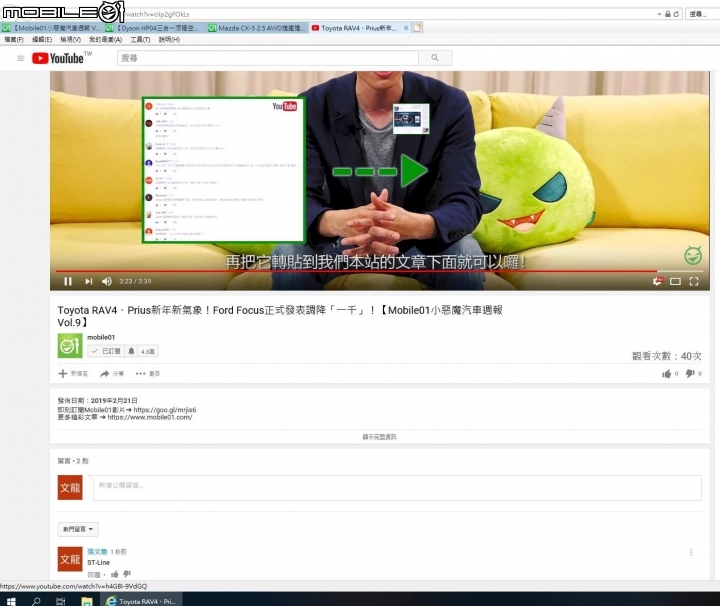720x606 pixels.
Task: Show the address bar security lock info
Action: click(x=668, y=14)
